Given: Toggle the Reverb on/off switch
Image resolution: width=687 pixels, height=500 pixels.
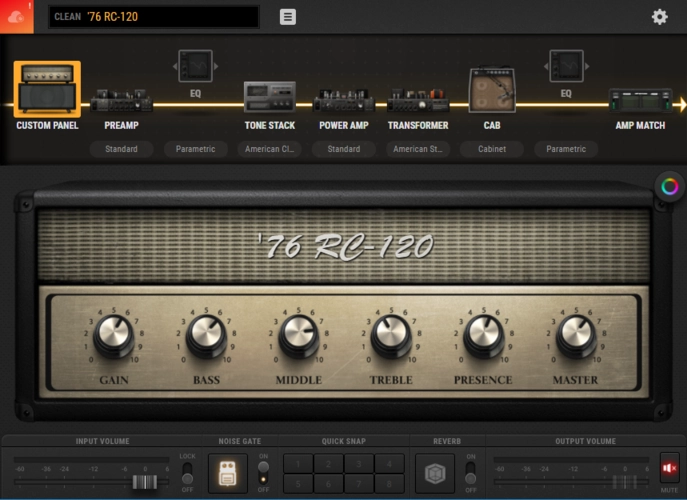Looking at the screenshot, I should point(471,473).
